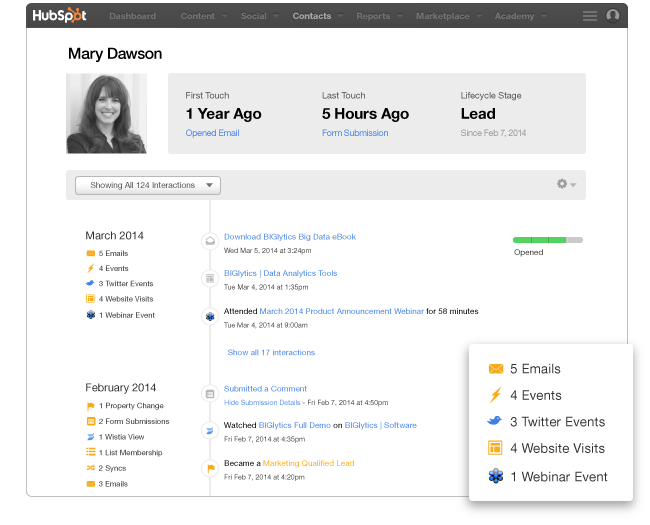Open the BIGlytics Full Demo link
Image resolution: width=650 pixels, height=525 pixels.
point(295,425)
